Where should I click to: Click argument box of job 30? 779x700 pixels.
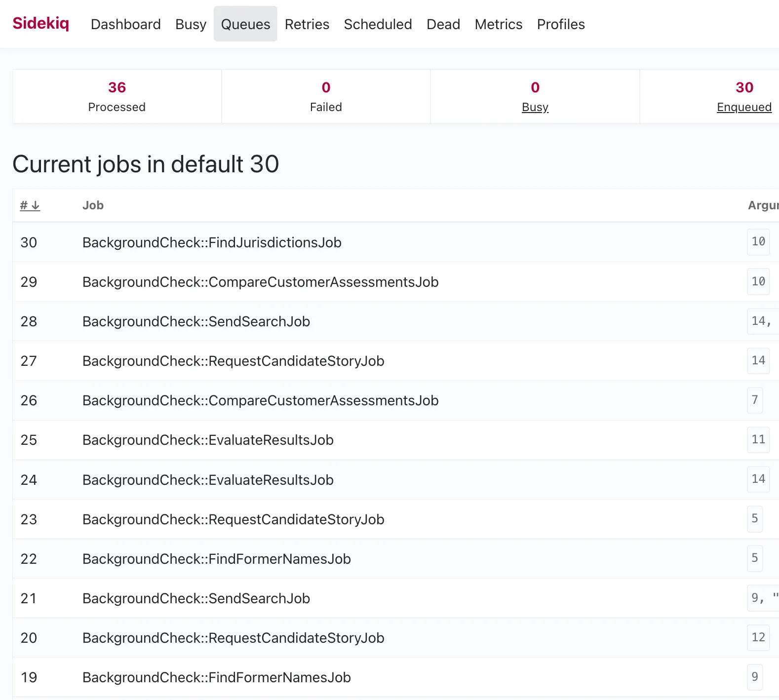point(758,242)
